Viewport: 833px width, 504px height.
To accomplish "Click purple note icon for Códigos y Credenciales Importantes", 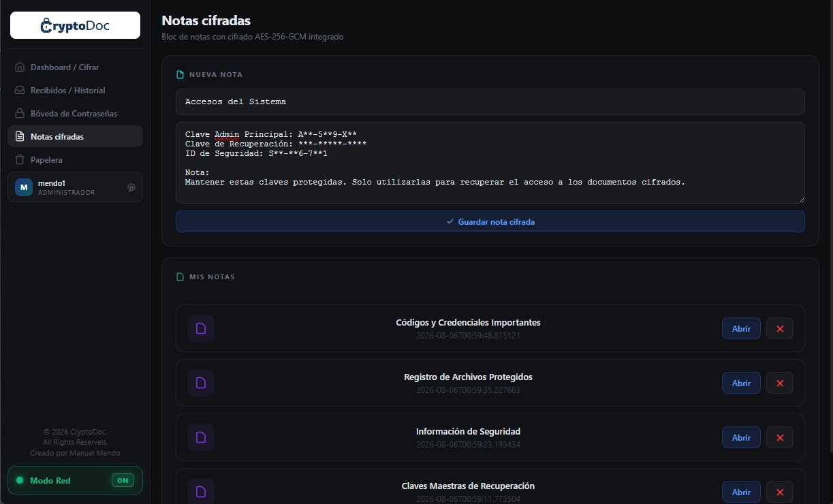I will [201, 328].
